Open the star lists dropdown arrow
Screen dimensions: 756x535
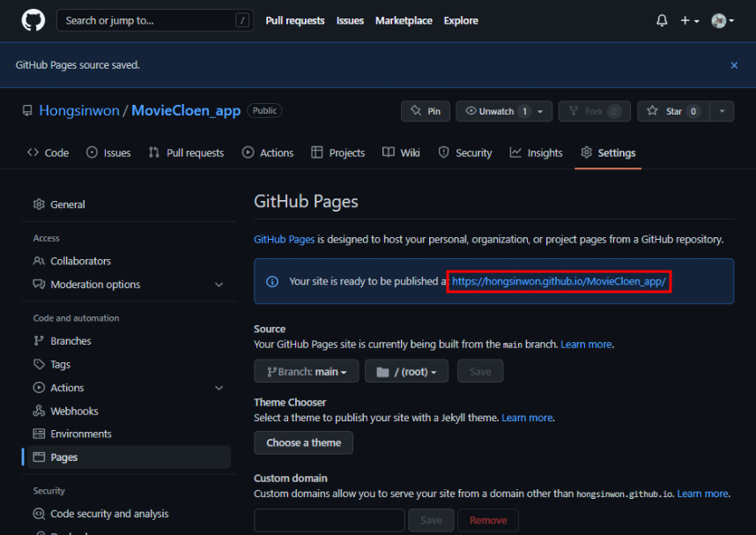tap(722, 111)
